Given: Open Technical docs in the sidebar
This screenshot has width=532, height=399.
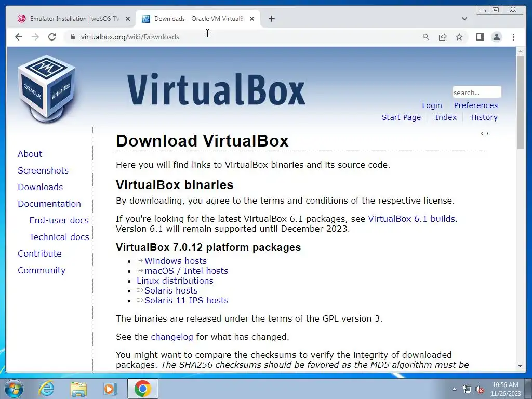Looking at the screenshot, I should tap(59, 237).
